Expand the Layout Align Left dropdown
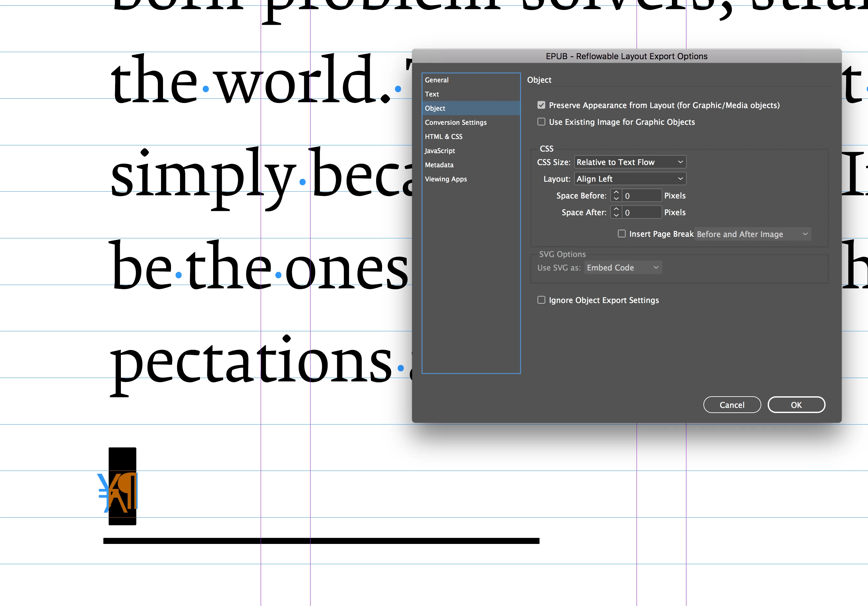 pyautogui.click(x=630, y=179)
